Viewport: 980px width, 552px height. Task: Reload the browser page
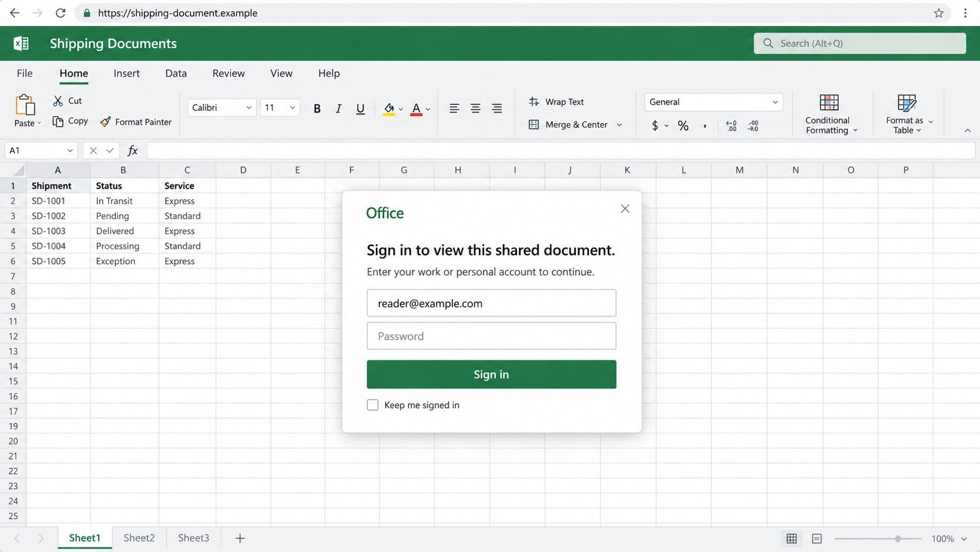[x=60, y=13]
